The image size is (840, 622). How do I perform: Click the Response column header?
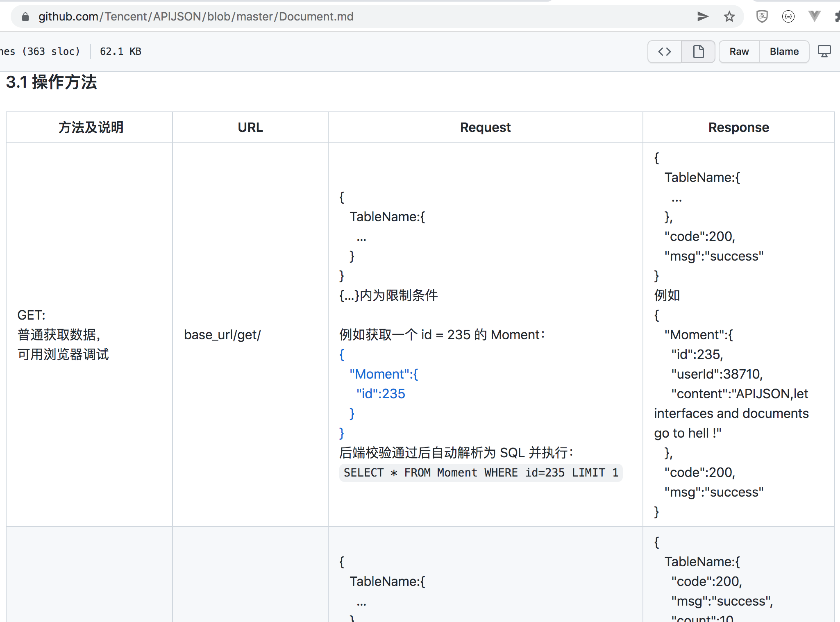click(738, 127)
